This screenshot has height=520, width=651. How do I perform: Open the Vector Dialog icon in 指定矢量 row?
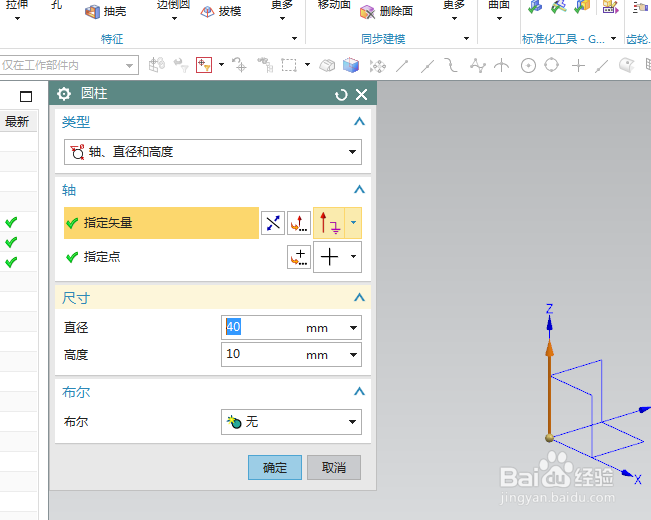pyautogui.click(x=299, y=223)
